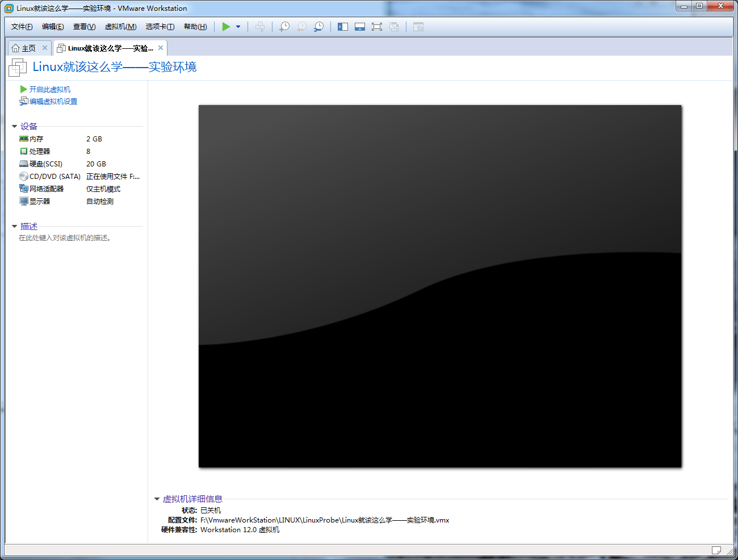Click the 开启此虚拟机 link

[50, 90]
